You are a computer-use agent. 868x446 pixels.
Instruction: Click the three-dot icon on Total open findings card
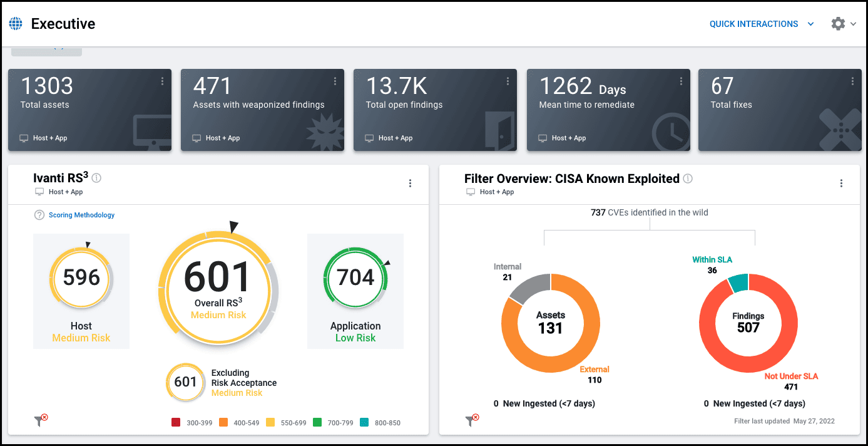508,81
